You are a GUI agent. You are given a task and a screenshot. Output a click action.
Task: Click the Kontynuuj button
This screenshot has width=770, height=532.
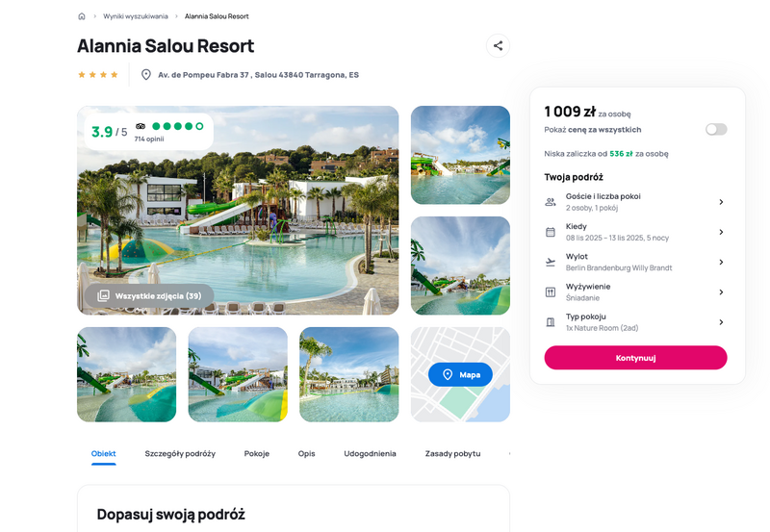click(x=635, y=358)
